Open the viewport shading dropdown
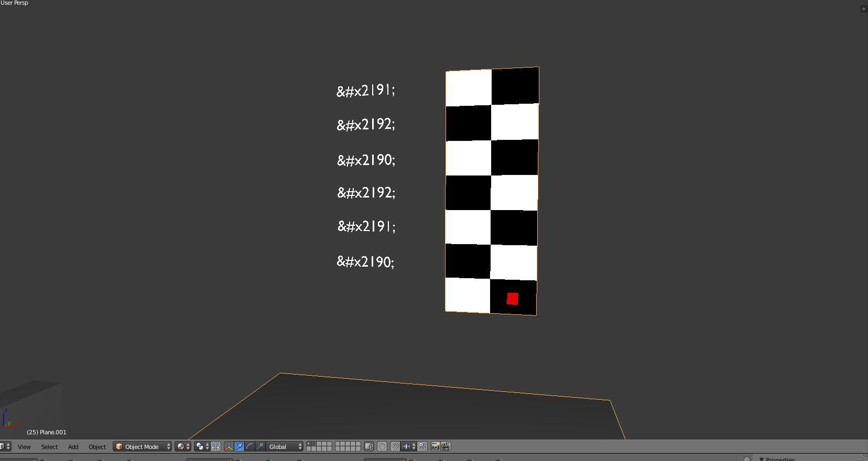868x461 pixels. 183,446
